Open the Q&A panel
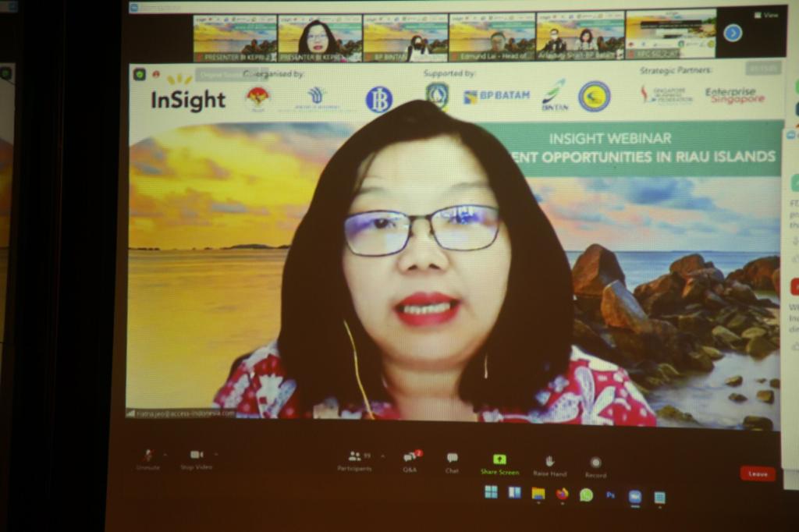Screen dimensions: 799x532 (410, 458)
